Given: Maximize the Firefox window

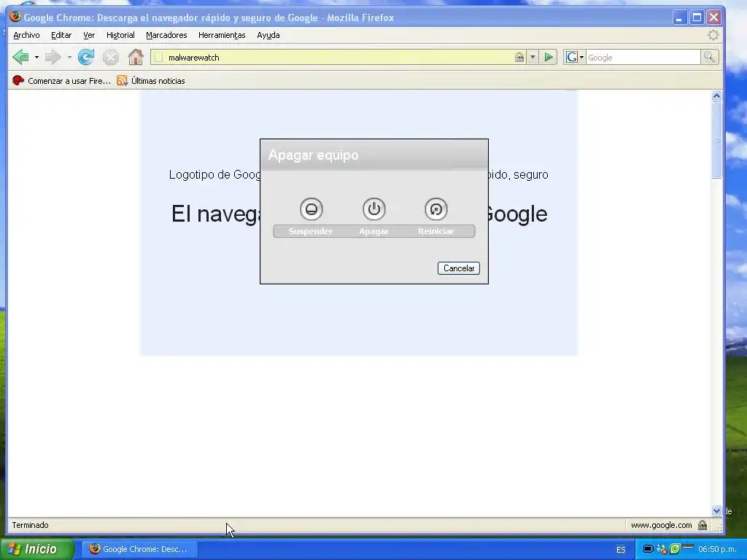Looking at the screenshot, I should [x=697, y=17].
